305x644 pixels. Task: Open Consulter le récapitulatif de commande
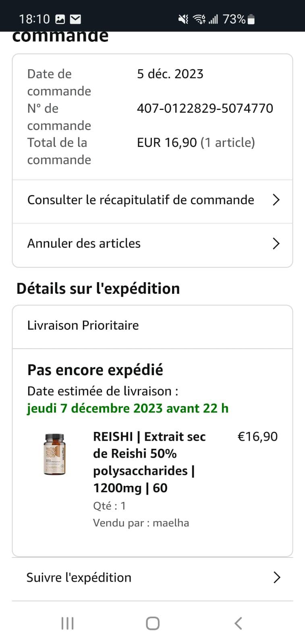tap(141, 200)
